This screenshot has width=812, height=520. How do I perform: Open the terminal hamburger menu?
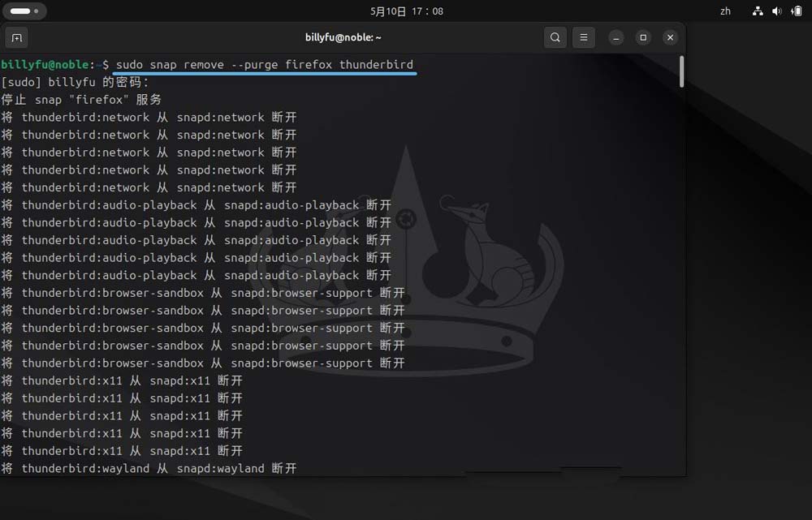[x=583, y=37]
